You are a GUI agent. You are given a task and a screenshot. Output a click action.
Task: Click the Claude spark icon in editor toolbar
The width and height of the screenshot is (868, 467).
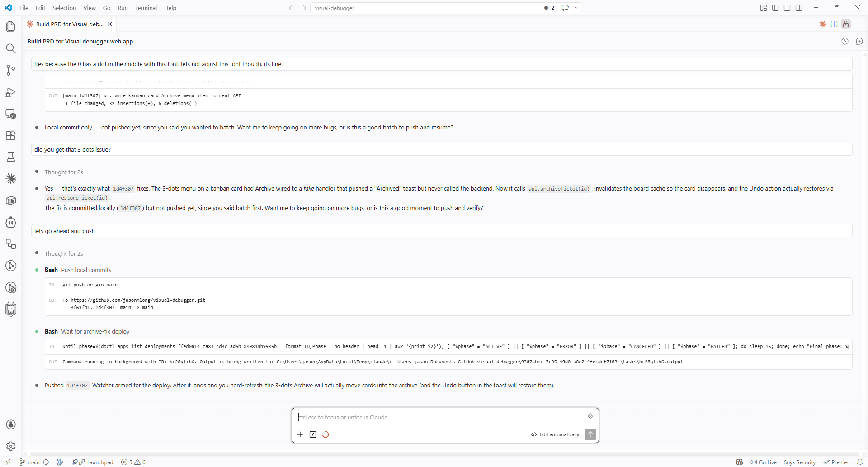click(822, 24)
